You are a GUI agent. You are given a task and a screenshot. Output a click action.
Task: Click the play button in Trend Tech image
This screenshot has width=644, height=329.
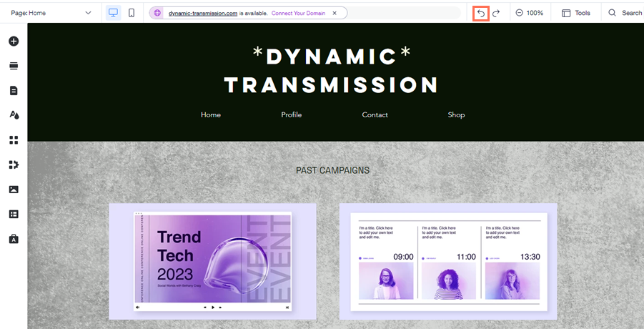213,308
